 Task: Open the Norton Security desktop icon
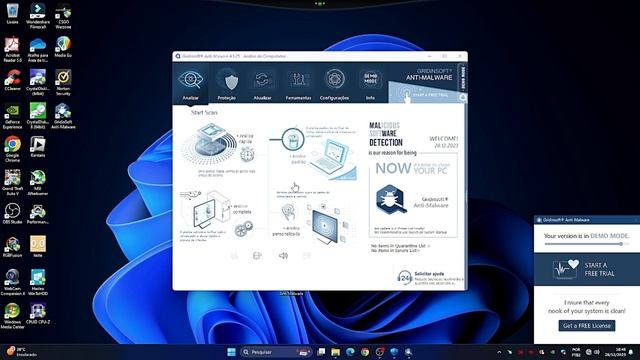coord(63,83)
